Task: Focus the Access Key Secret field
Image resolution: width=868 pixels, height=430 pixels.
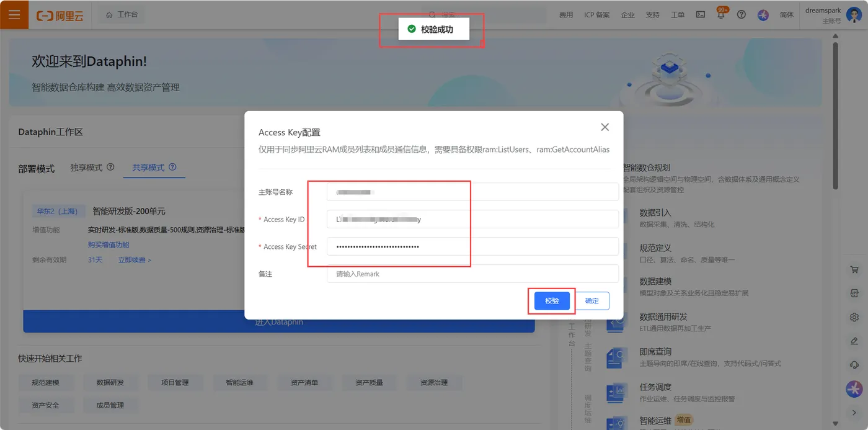Action: point(472,246)
